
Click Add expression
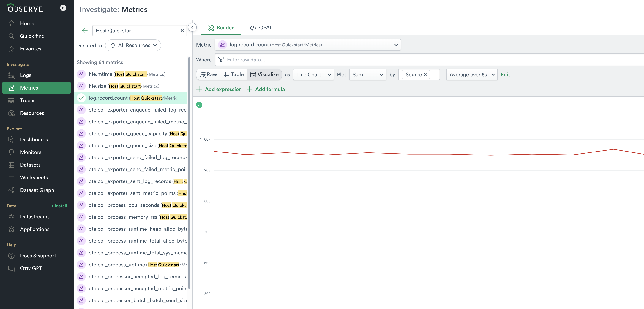(x=219, y=89)
